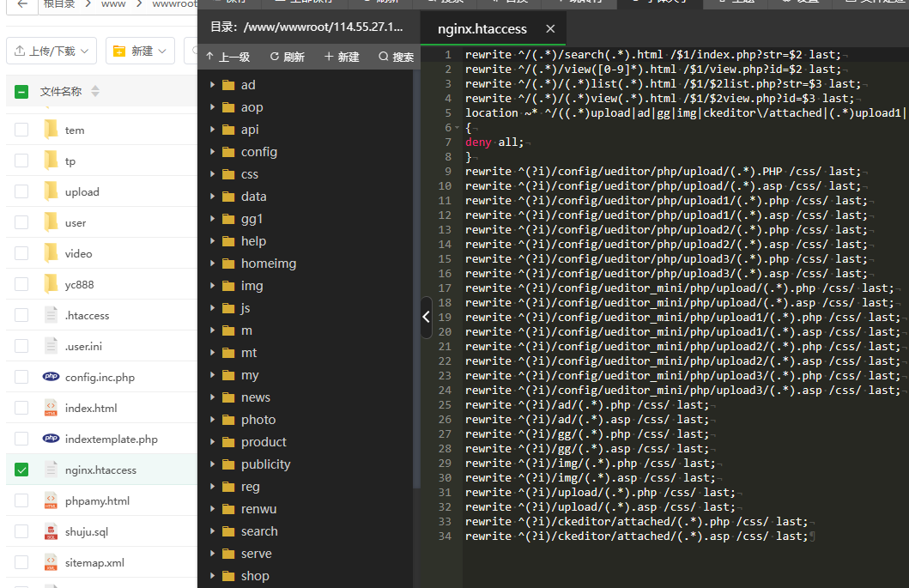
Task: Toggle the select-all checkbox in file header
Action: coord(21,91)
